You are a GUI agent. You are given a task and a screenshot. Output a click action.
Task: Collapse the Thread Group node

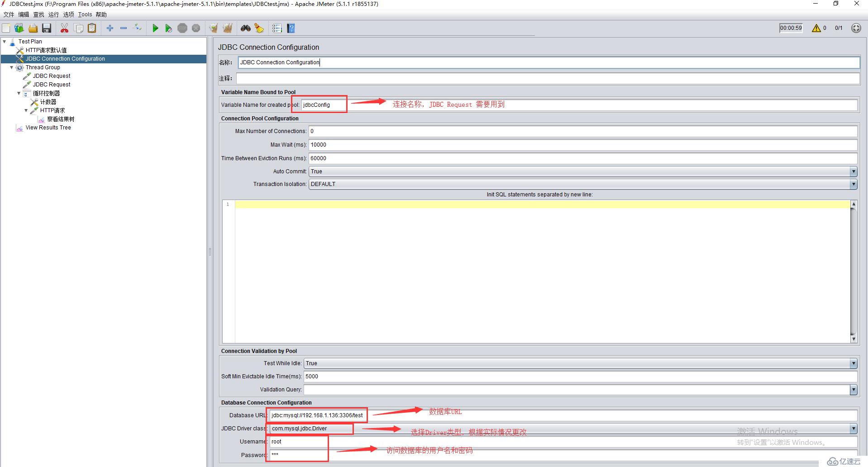(x=12, y=67)
